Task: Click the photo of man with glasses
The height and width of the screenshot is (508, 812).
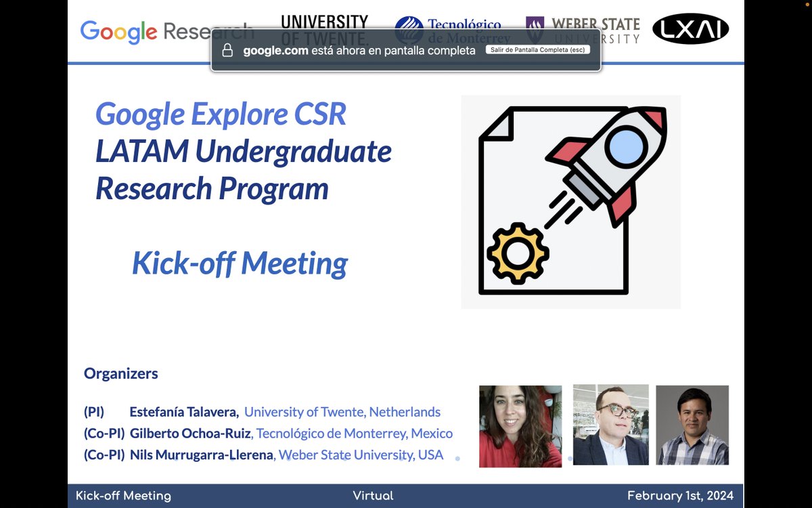Action: pyautogui.click(x=611, y=425)
